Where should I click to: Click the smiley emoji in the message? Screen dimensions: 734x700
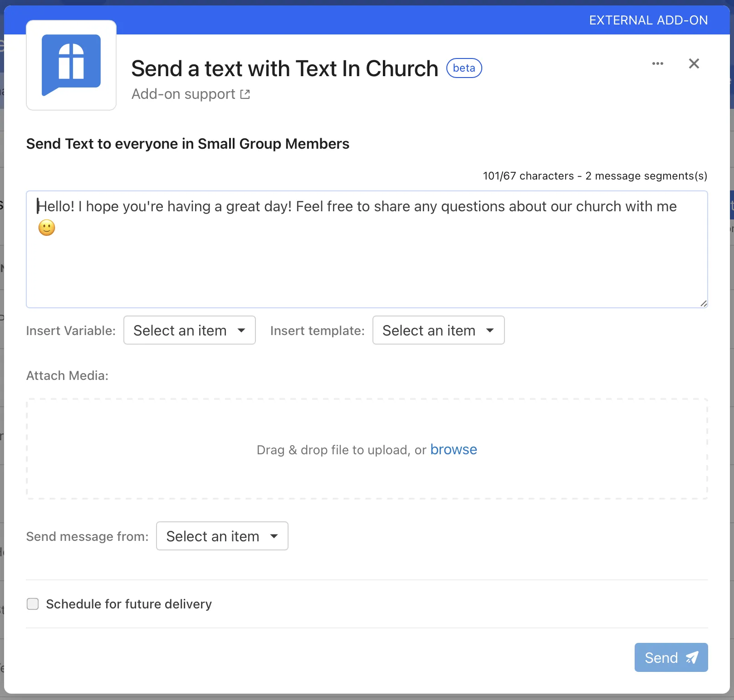pos(47,228)
